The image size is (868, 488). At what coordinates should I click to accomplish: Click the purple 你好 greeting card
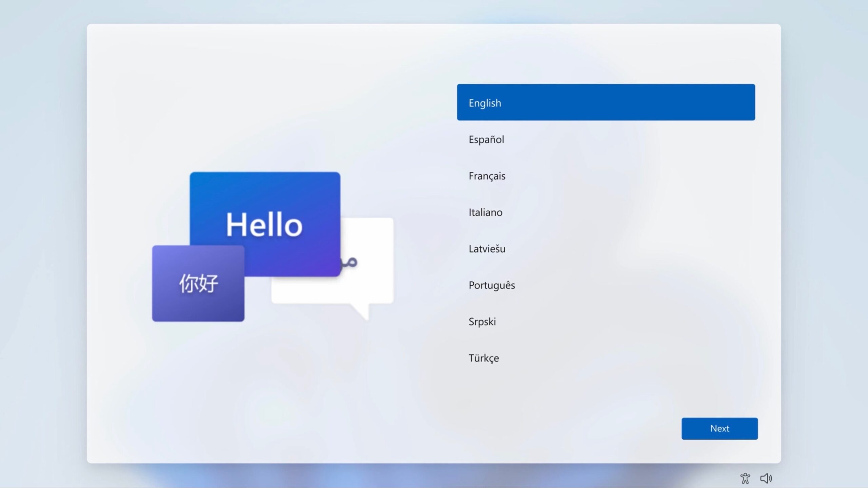point(198,283)
